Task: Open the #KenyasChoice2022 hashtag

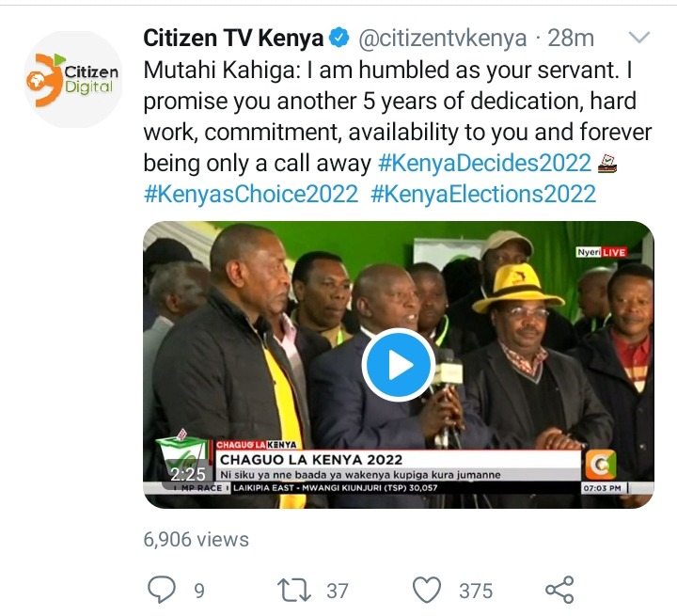Action: click(251, 194)
